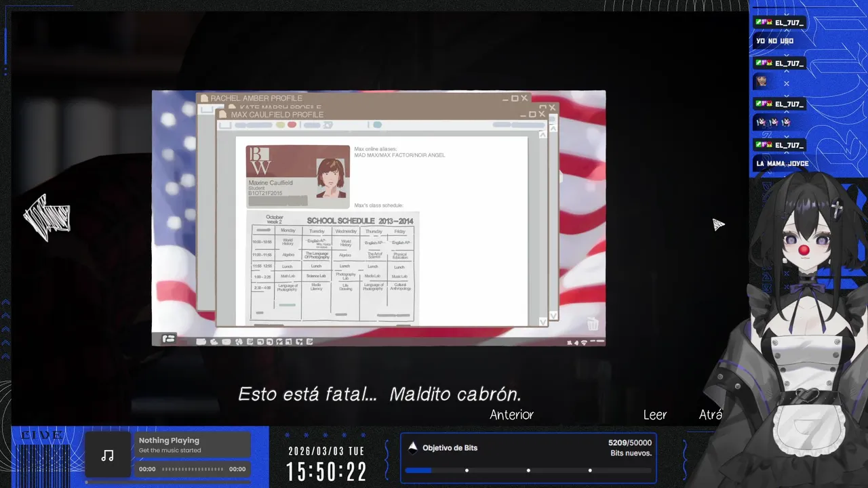Click the music player progress bar
The width and height of the screenshot is (868, 488).
193,469
